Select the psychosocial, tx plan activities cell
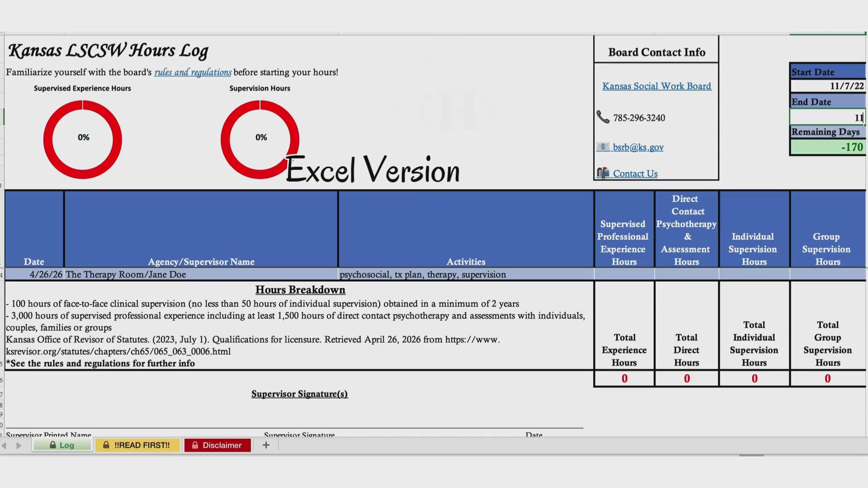Screen dimensions: 868x488 point(466,274)
